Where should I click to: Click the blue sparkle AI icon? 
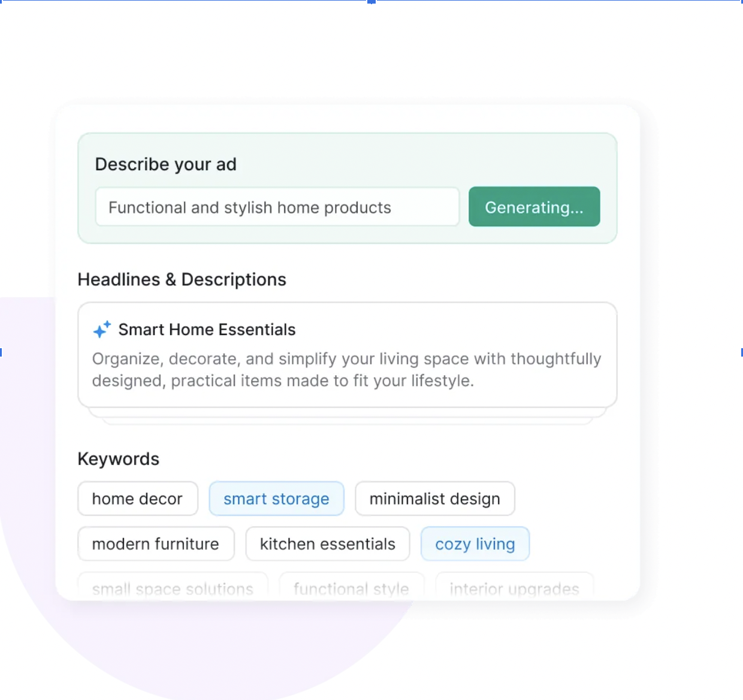102,330
